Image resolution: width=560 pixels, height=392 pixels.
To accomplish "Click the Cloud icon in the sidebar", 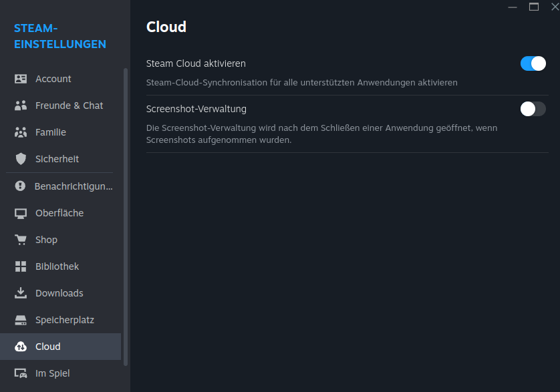I will click(22, 346).
